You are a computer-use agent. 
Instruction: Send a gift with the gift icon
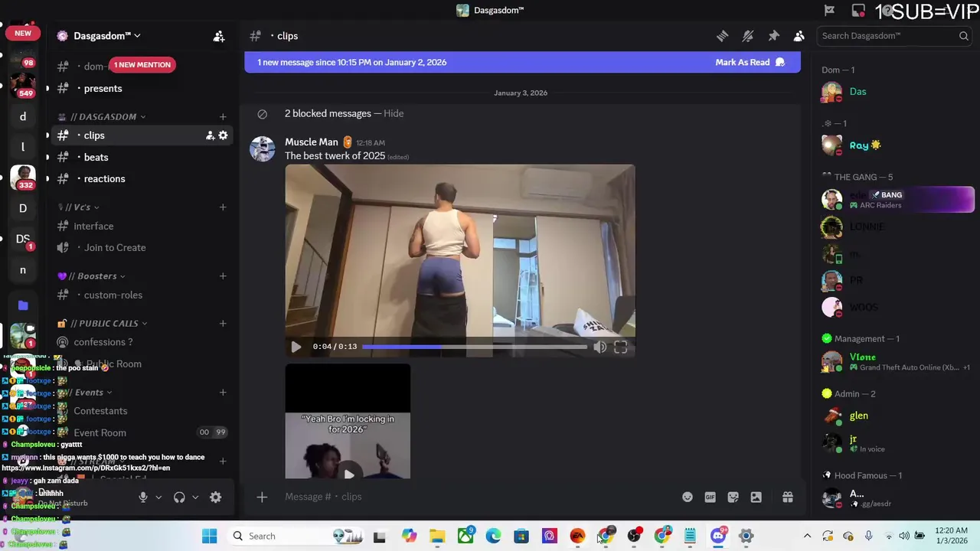787,497
